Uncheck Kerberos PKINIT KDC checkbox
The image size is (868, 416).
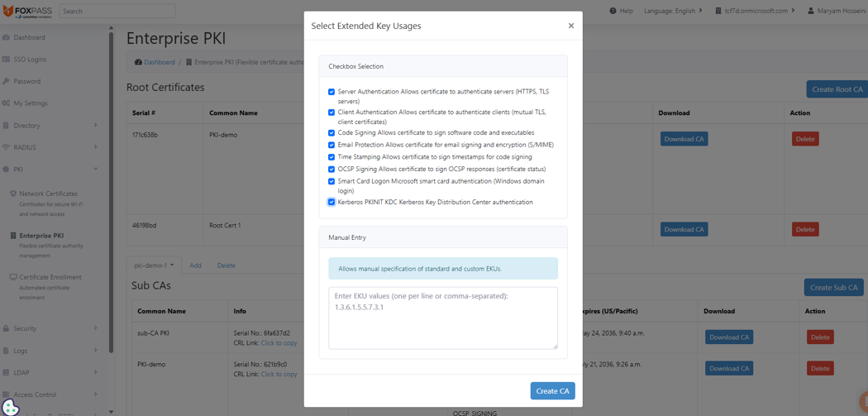pos(331,202)
